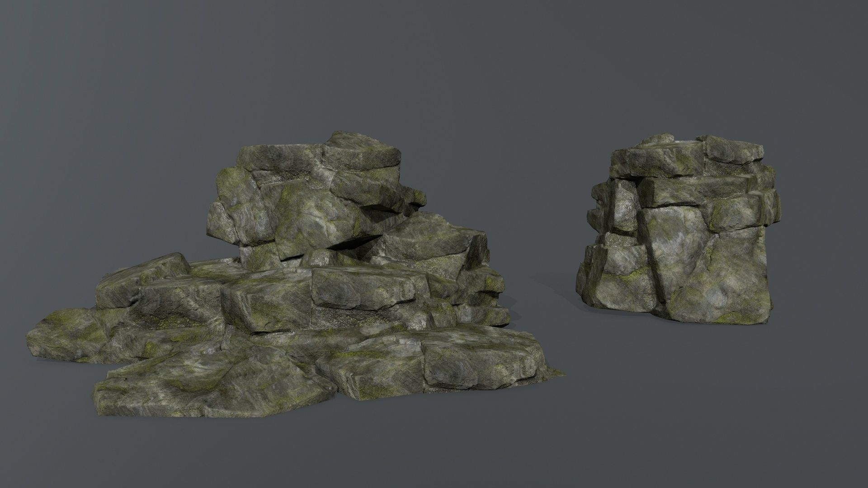
Task: Select the tall stacked rock pillar model
Action: pos(678,228)
